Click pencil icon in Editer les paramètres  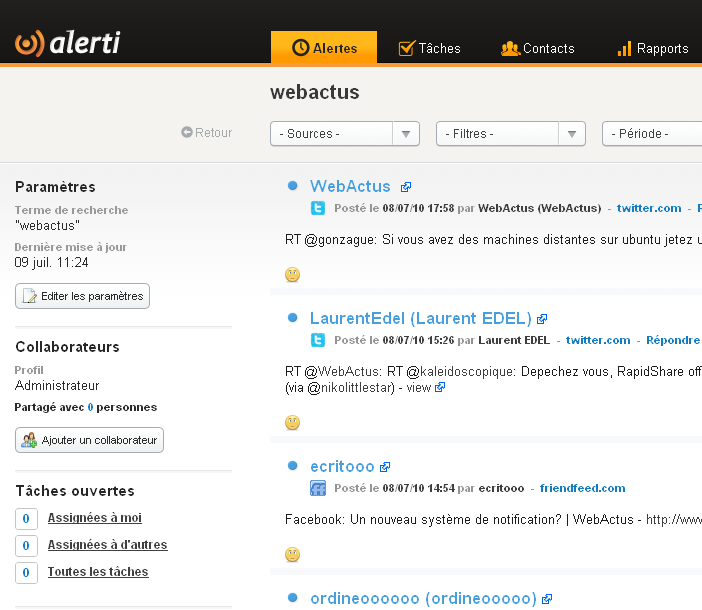point(30,296)
